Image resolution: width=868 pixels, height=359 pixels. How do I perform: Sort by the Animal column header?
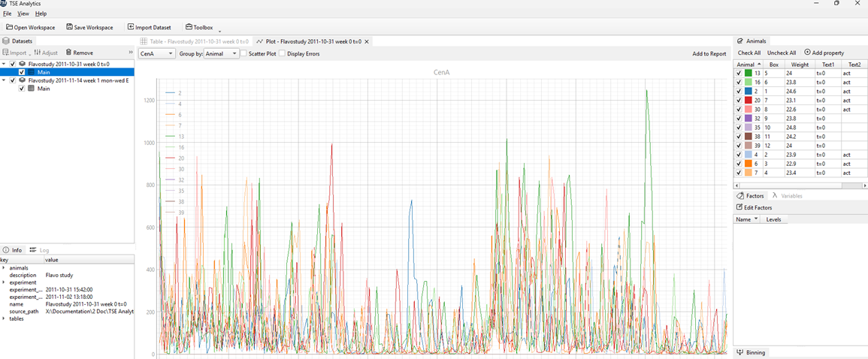(x=747, y=64)
